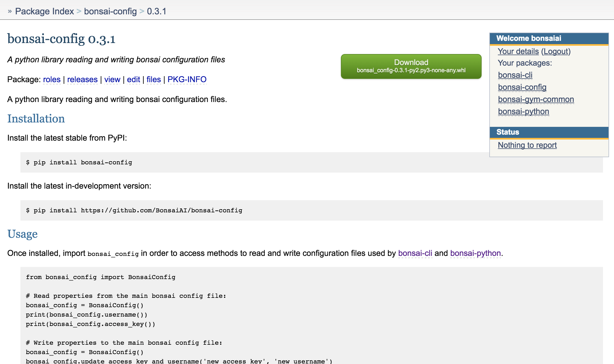Click 'Install the latest stable from PyPI:' text

click(67, 138)
